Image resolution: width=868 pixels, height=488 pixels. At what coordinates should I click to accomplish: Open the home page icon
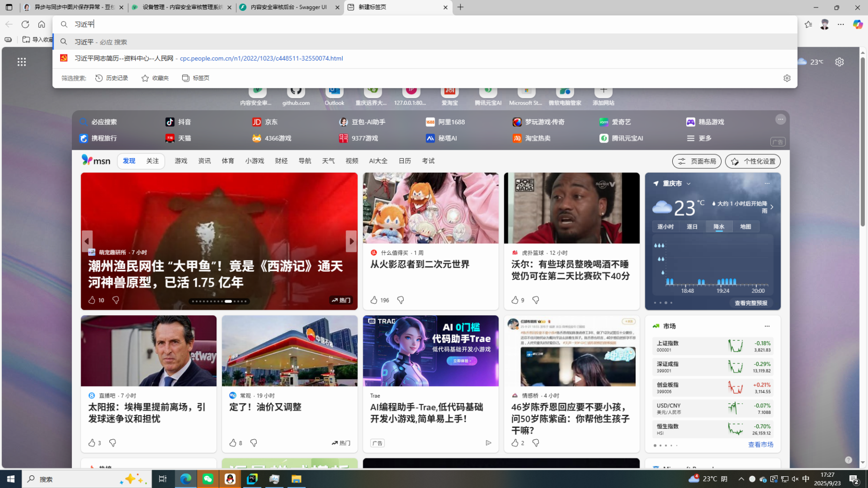tap(42, 24)
